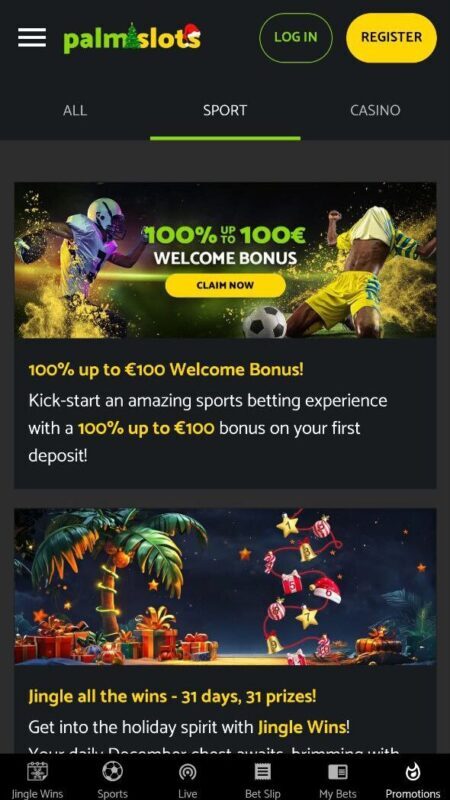Click the yellow REGISTER button
This screenshot has width=450, height=800.
391,37
